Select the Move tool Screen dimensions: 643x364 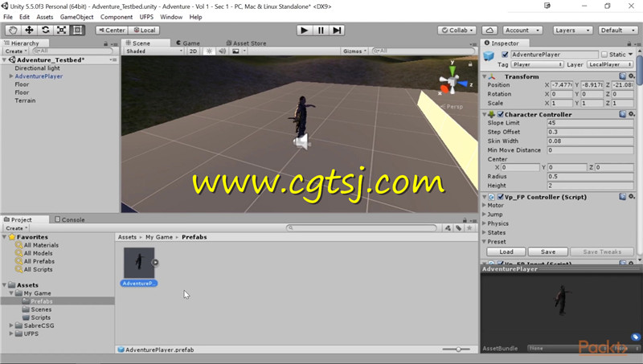coord(29,30)
